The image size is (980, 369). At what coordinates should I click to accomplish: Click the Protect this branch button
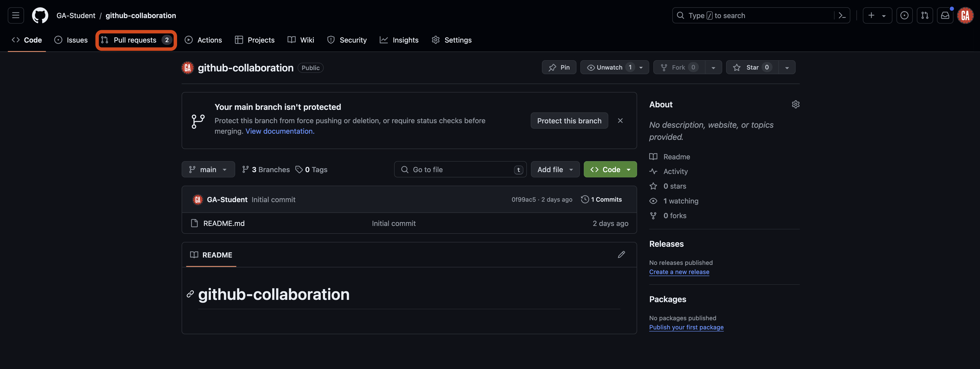(x=569, y=120)
